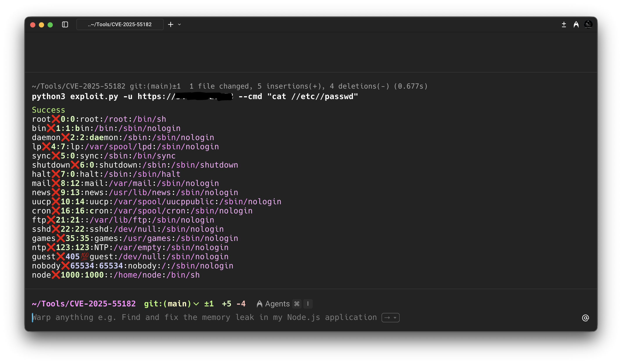Open the git:(main) branch dropdown
622x364 pixels.
pos(196,304)
